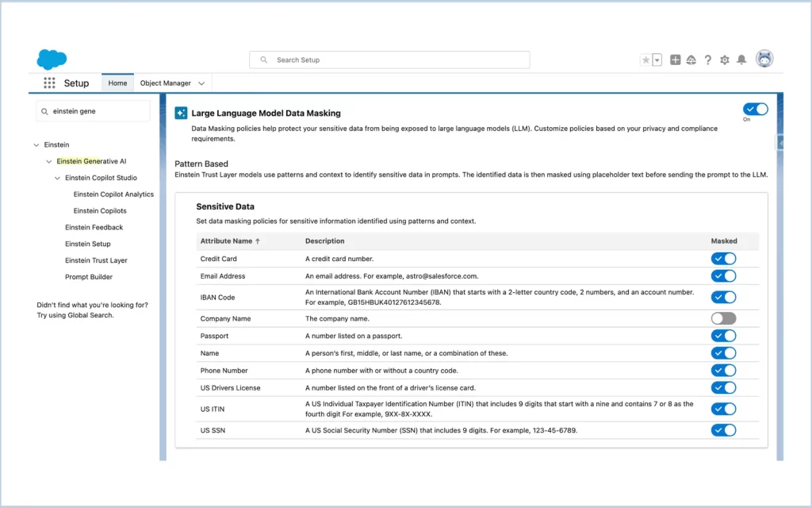
Task: Select the 'US SSN' attribute cell
Action: point(213,430)
